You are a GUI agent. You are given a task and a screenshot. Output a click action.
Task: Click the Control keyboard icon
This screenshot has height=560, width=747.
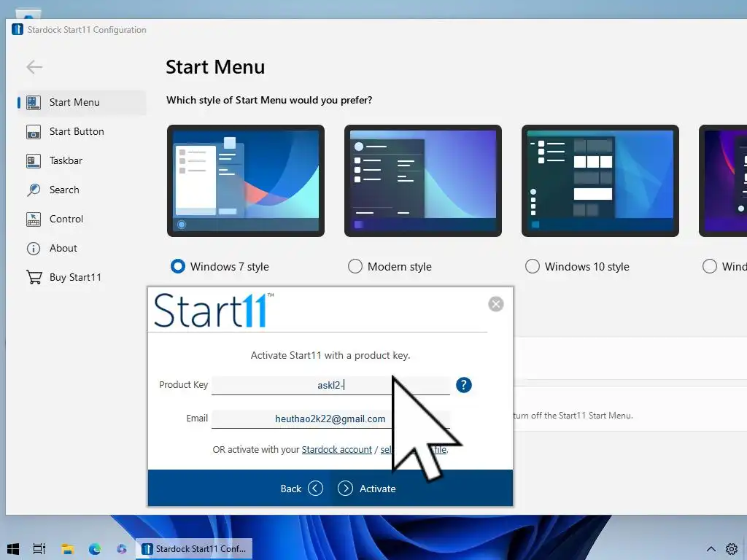[34, 219]
